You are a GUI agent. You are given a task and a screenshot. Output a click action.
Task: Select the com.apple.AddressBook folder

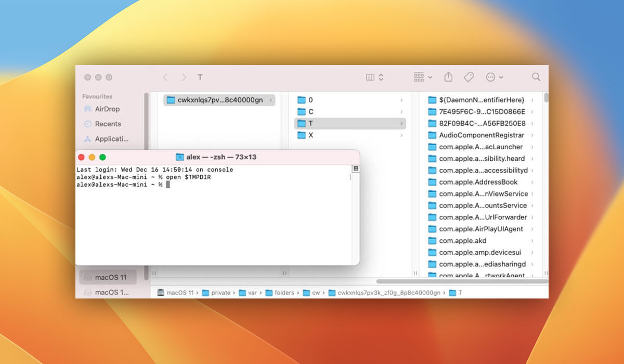tap(478, 182)
